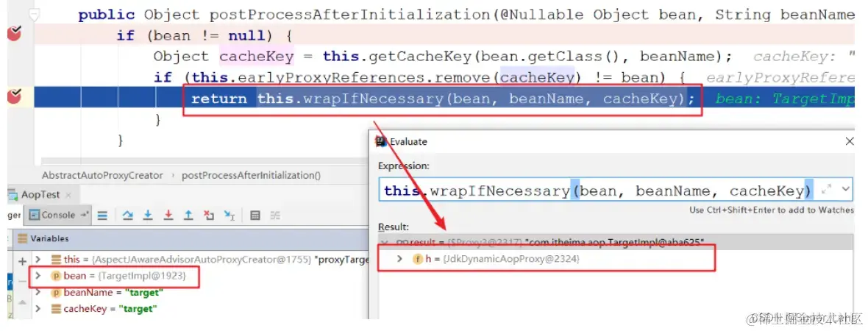Expand the 'h = {JdkDynamicAopProxy@2324}' node
This screenshot has width=868, height=331.
(x=400, y=258)
